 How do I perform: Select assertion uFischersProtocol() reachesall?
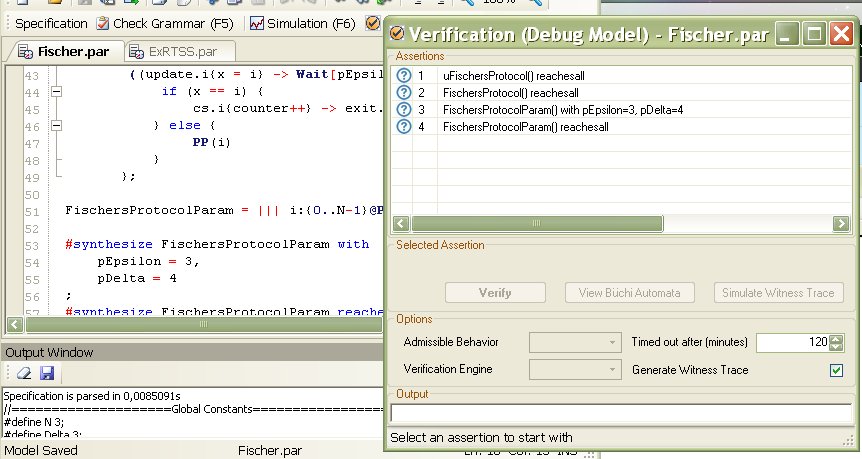click(513, 76)
